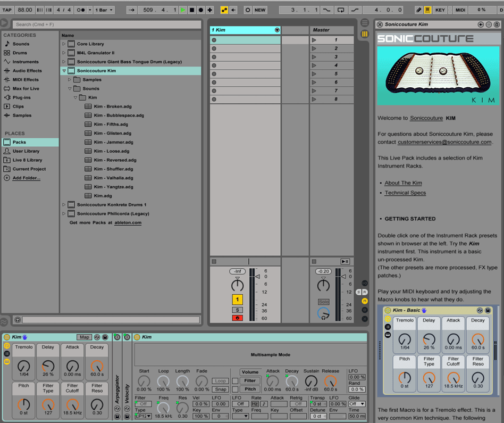Collapse the Kim subfolder
Screen dimensions: 504x423
[x=75, y=97]
